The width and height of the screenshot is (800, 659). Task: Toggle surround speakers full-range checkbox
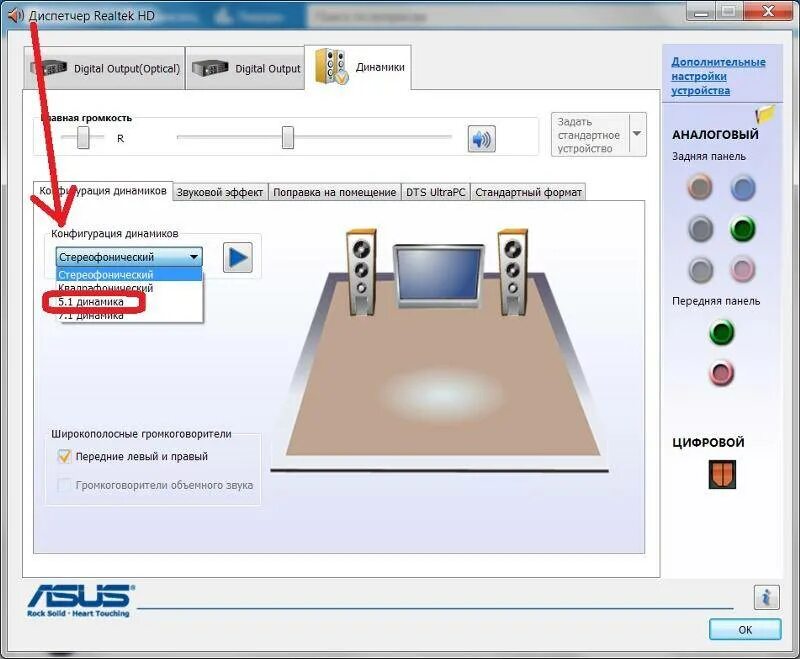64,485
